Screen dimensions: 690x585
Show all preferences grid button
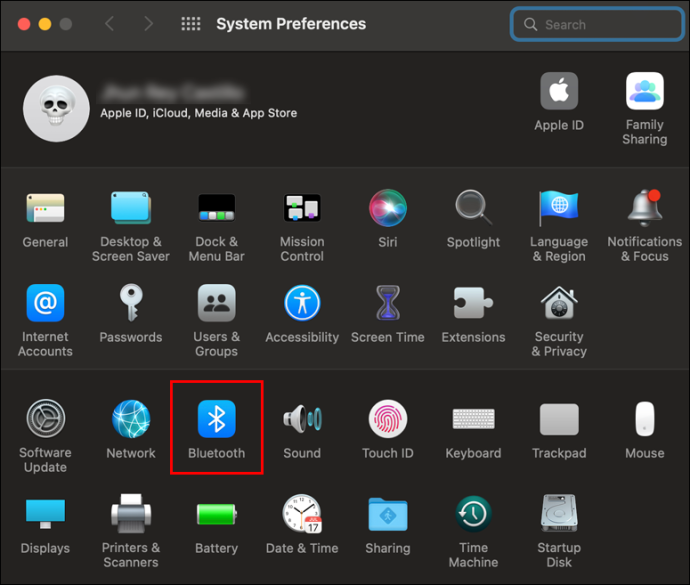[191, 24]
